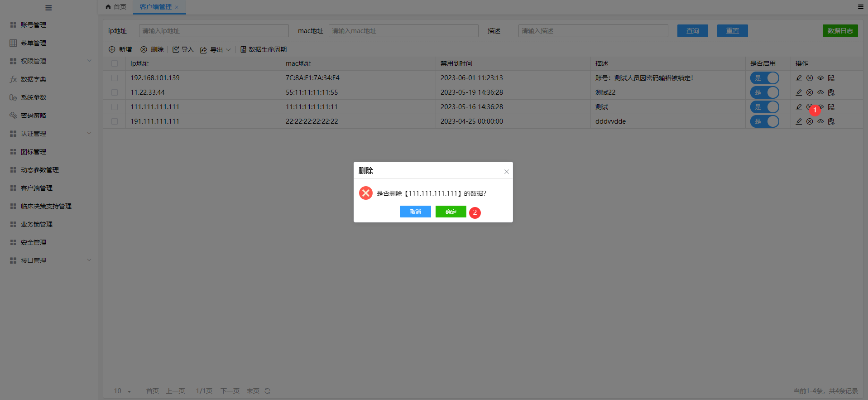This screenshot has height=400, width=868.
Task: Open the 临床决策支持管理 sidebar menu
Action: [x=46, y=206]
